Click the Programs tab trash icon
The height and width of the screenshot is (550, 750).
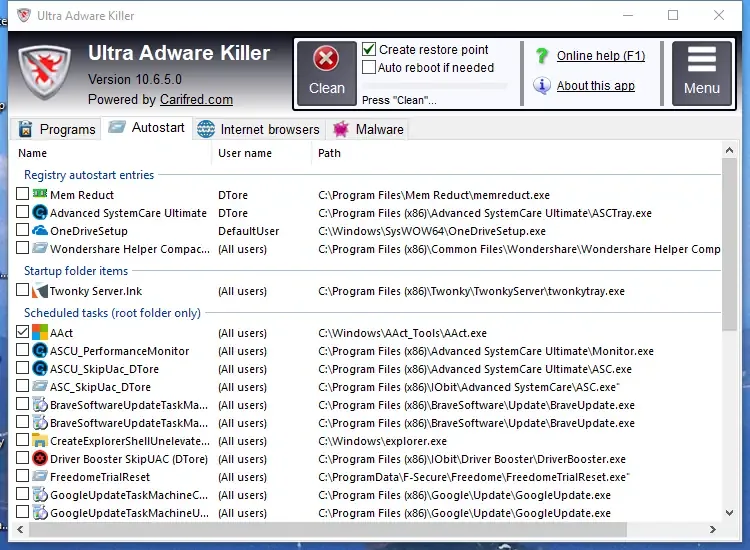point(25,129)
